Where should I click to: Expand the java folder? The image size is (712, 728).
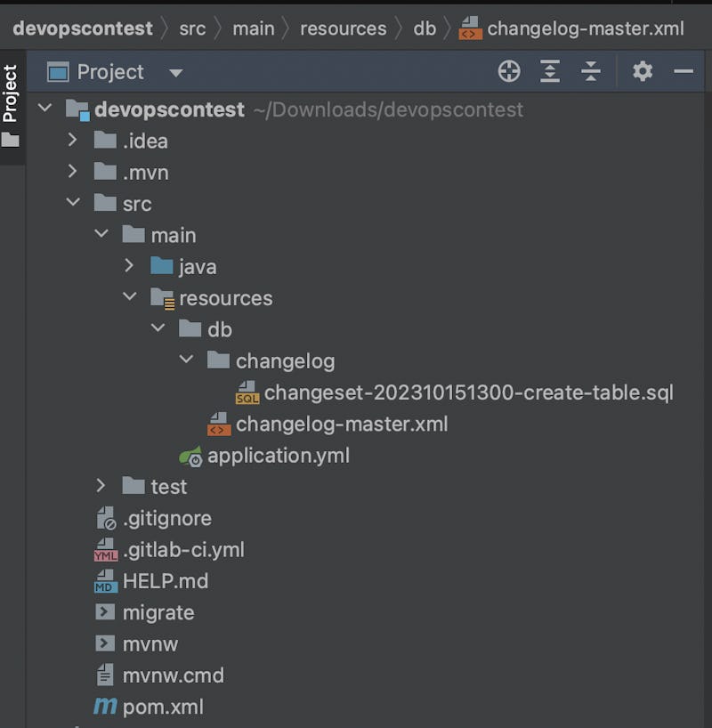click(130, 266)
